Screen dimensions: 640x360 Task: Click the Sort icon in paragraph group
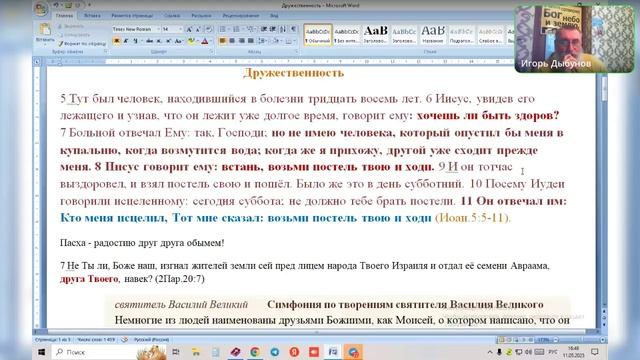click(x=282, y=29)
